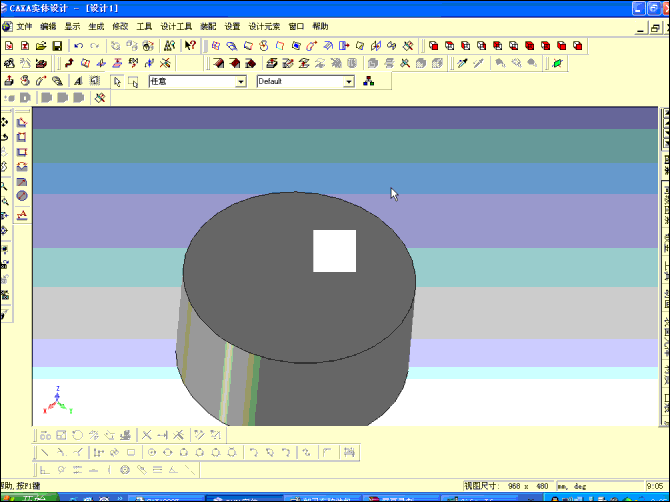Open the 编辑 menu
Screen dimensions: 670x502
48,26
